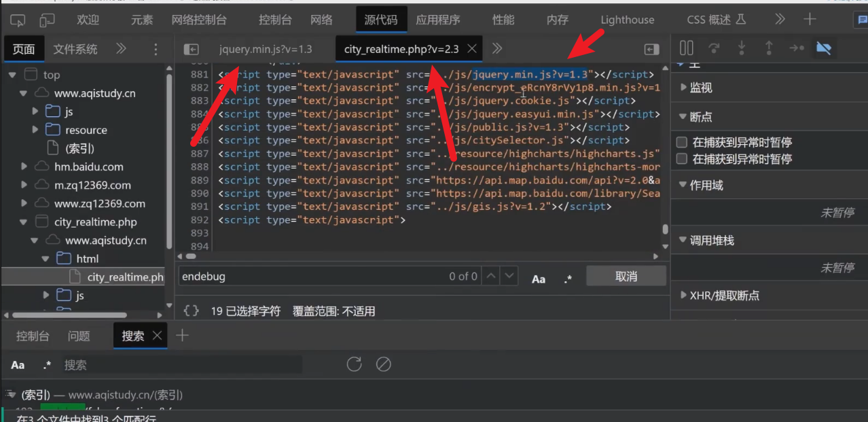Image resolution: width=868 pixels, height=422 pixels.
Task: Click the endebug find input field
Action: [306, 277]
